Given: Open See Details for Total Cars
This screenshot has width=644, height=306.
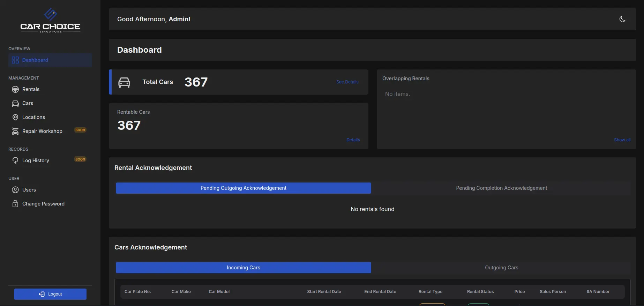Looking at the screenshot, I should [347, 82].
